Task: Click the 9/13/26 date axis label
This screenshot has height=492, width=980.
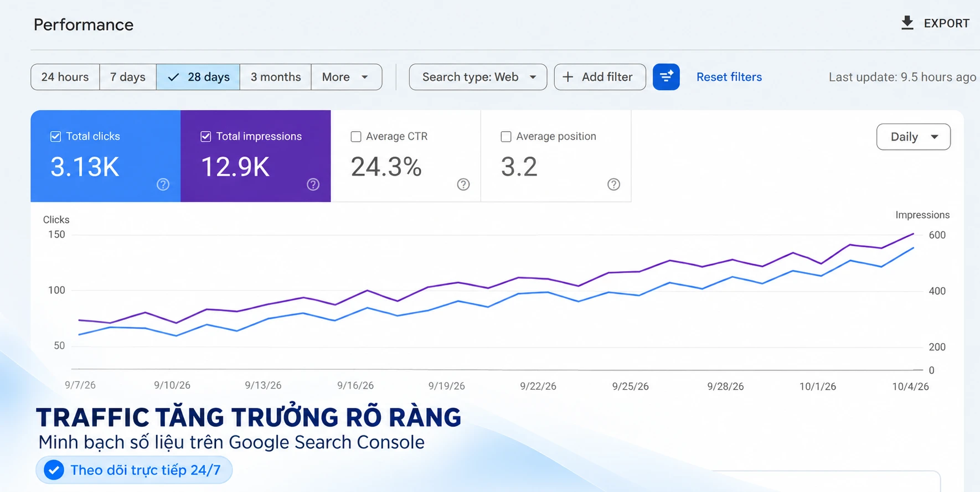Action: [x=263, y=385]
